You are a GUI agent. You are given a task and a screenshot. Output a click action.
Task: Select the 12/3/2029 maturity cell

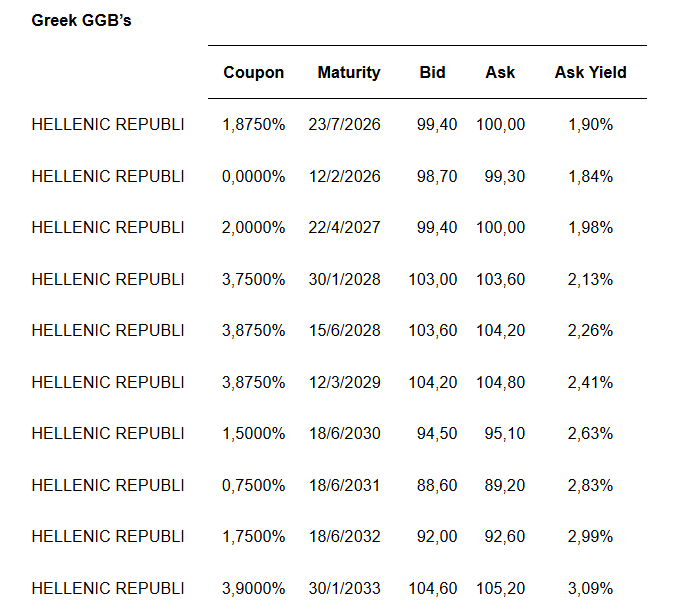point(344,382)
